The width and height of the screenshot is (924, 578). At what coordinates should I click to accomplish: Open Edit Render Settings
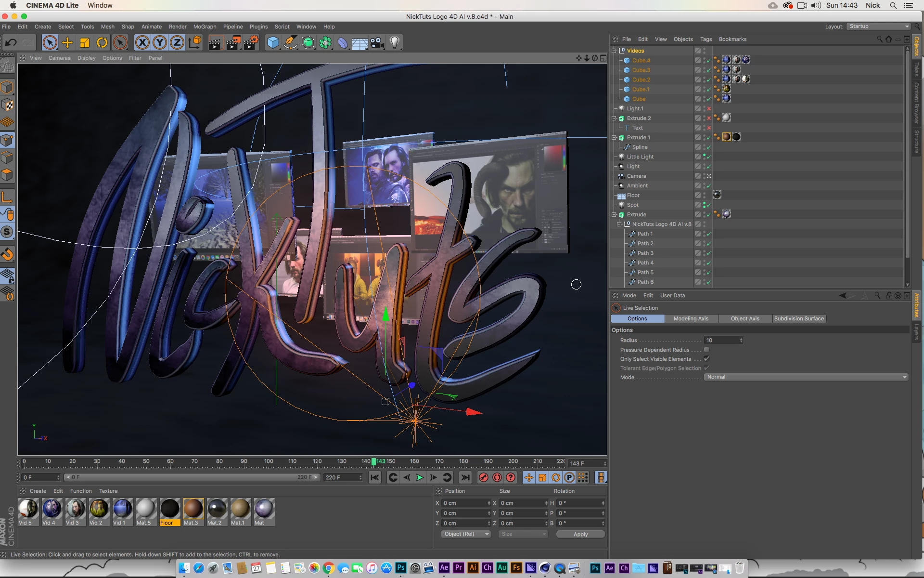click(x=251, y=43)
